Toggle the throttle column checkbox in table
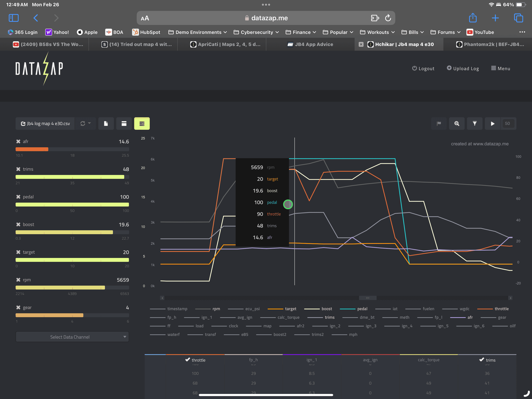 pos(188,359)
